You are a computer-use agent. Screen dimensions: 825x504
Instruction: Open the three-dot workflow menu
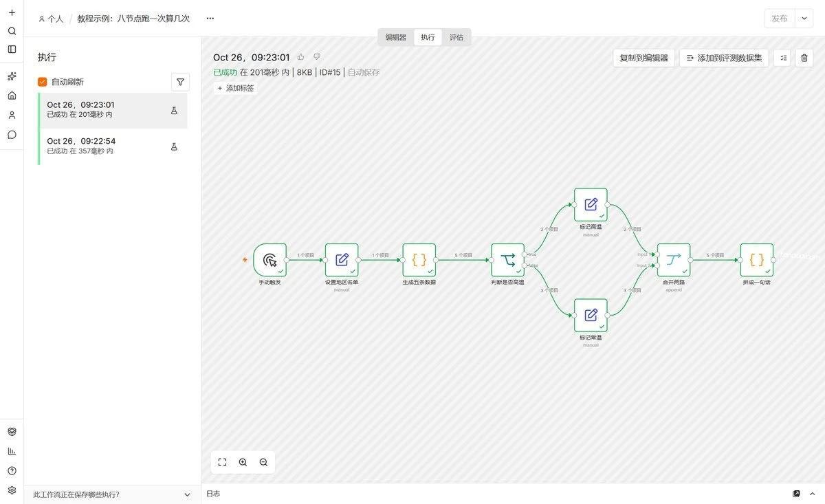[x=210, y=19]
